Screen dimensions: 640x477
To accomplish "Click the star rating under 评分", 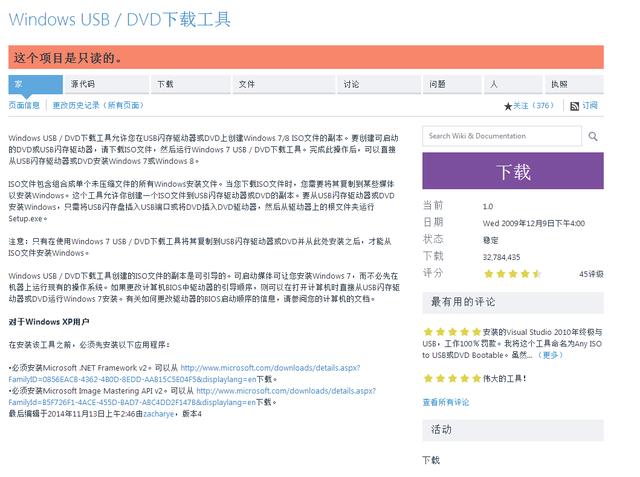I will click(513, 274).
